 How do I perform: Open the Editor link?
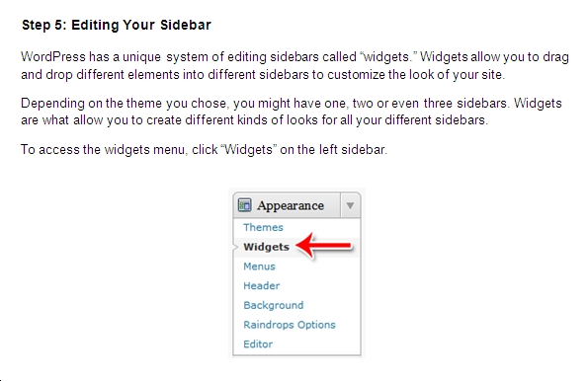[258, 344]
